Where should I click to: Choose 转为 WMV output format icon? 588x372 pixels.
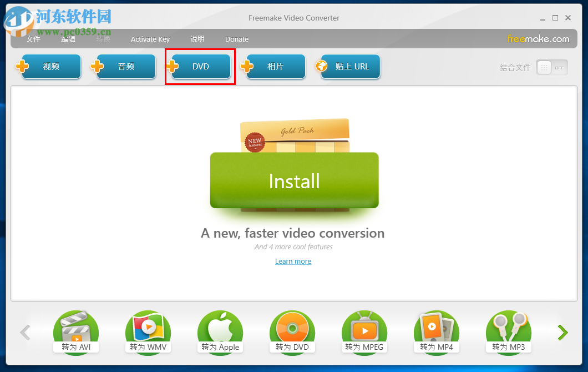pyautogui.click(x=148, y=333)
